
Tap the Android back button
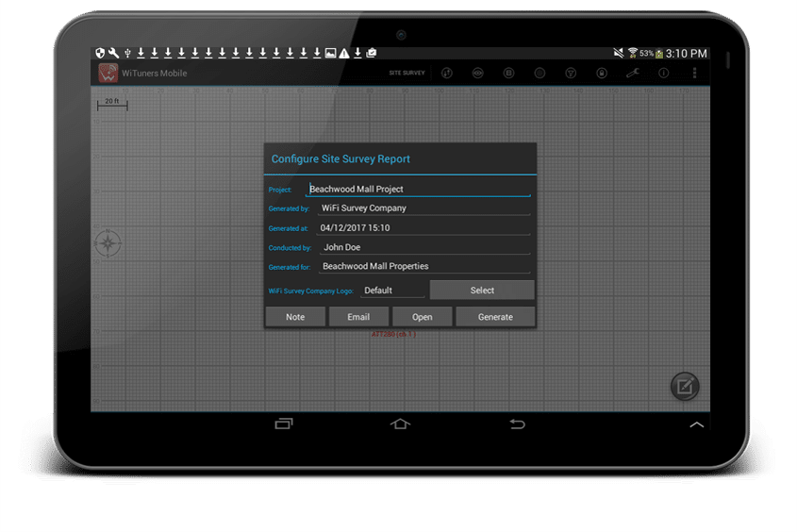point(518,424)
